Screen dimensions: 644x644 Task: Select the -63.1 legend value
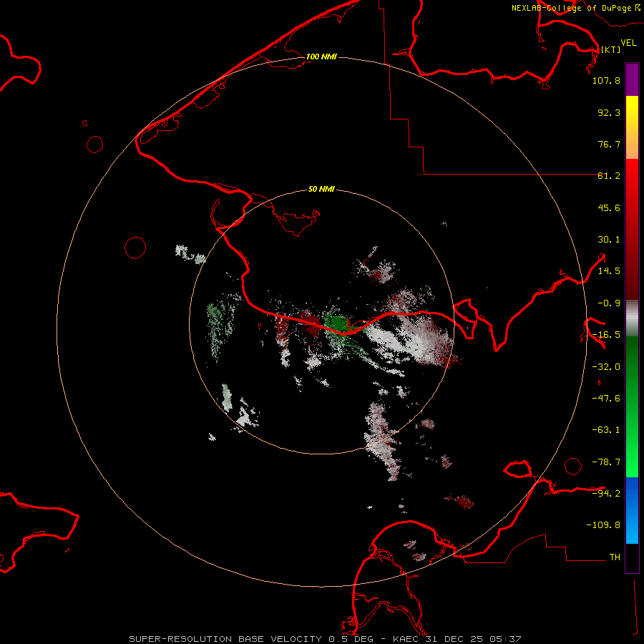[x=606, y=430]
